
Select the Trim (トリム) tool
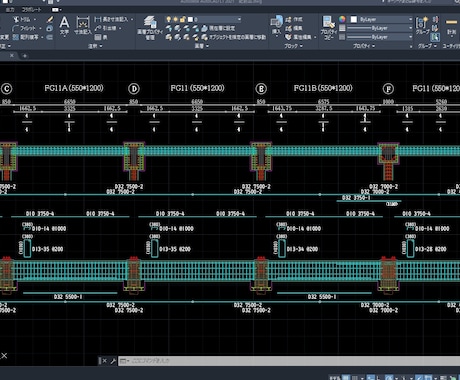pos(23,20)
